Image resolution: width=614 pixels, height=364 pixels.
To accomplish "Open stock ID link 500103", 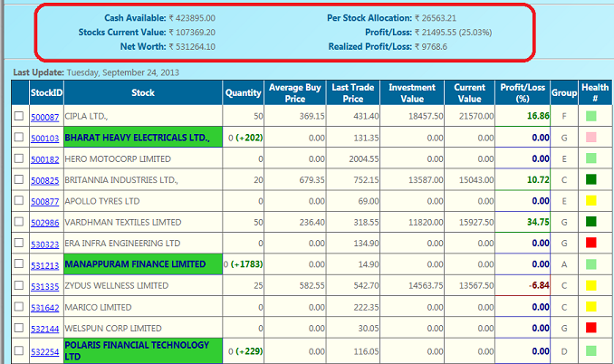I will click(x=45, y=139).
